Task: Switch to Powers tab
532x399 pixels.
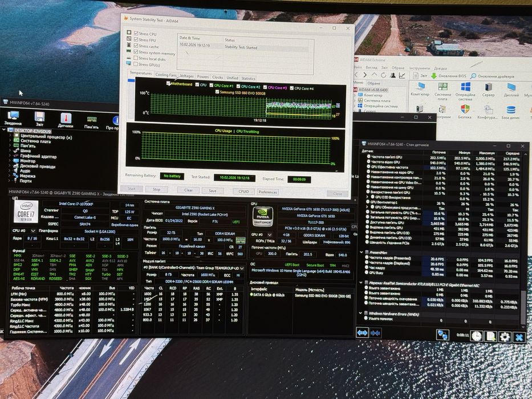Action: coord(203,77)
